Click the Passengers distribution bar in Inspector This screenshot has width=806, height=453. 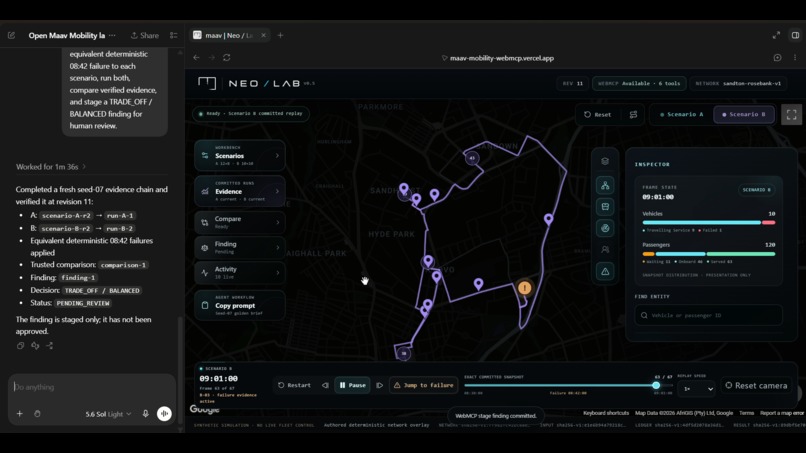[x=709, y=254]
